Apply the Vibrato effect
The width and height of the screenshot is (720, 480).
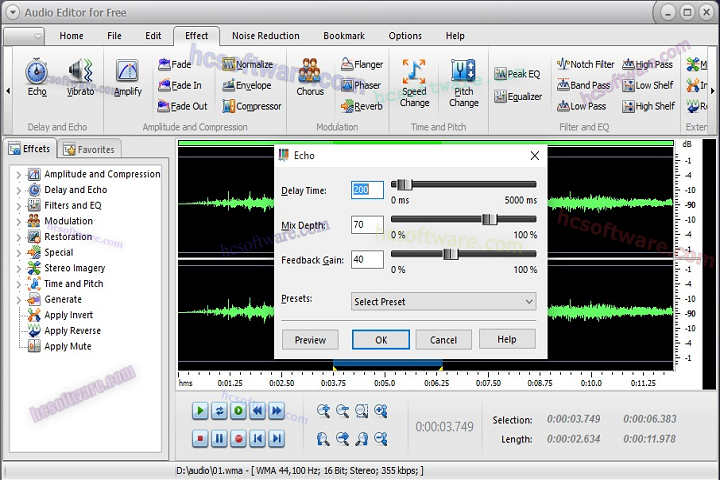[81, 77]
